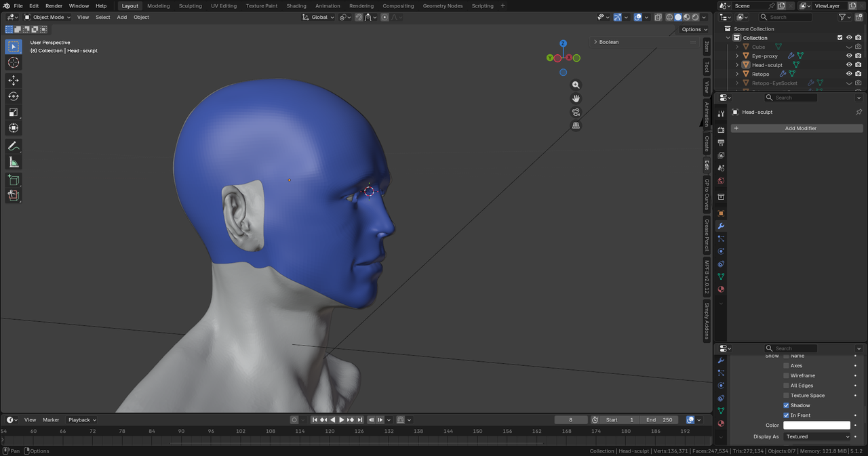Image resolution: width=868 pixels, height=456 pixels.
Task: Collapse the Collection tree in outliner
Action: tap(728, 38)
